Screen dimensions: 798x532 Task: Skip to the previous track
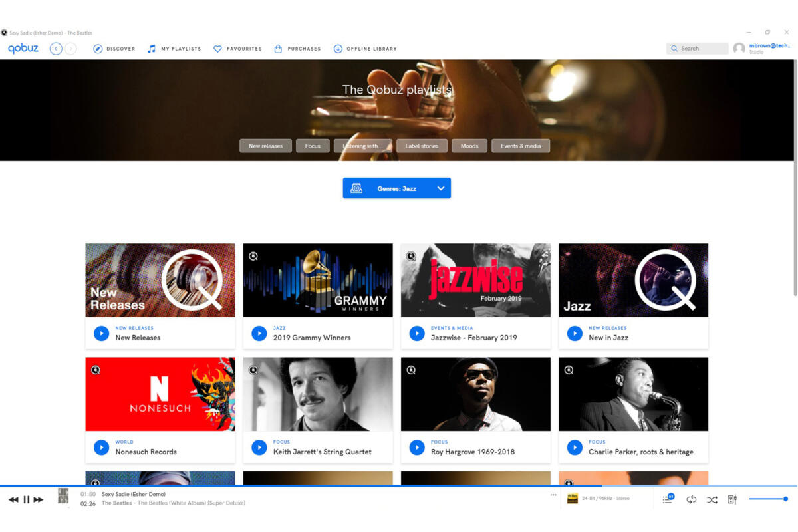click(13, 499)
